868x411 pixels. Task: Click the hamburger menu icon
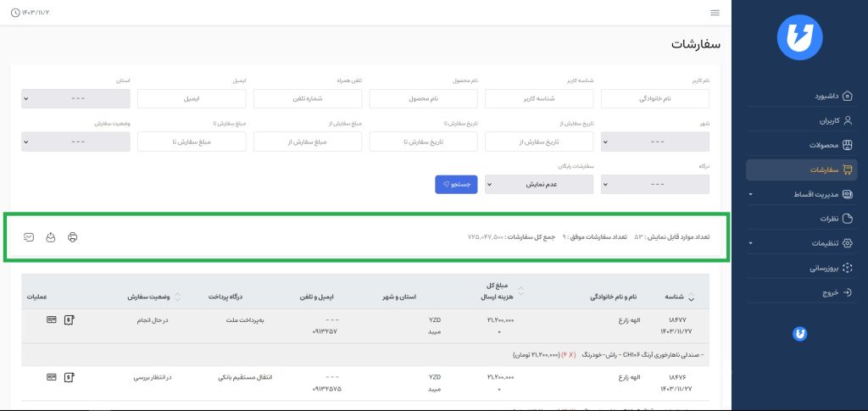(715, 13)
